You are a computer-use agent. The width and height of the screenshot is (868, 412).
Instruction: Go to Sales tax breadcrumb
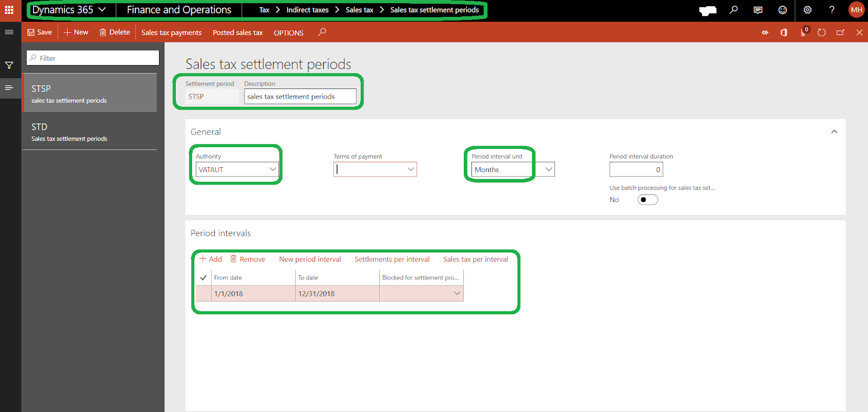(x=360, y=10)
